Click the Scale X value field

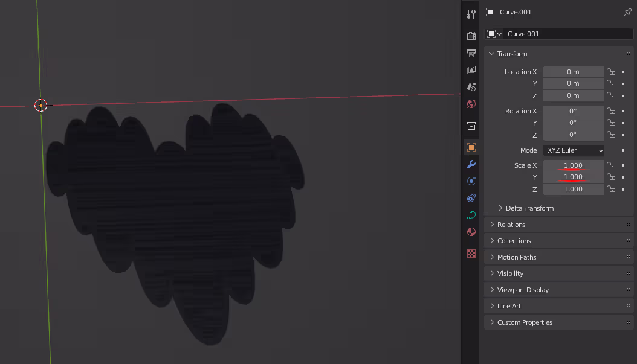tap(573, 165)
